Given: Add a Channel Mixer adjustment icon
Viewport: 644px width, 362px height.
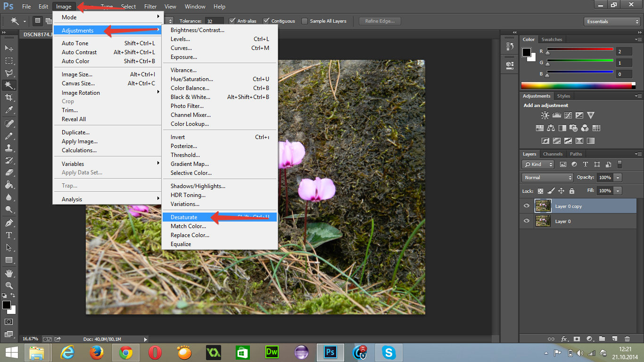Looking at the screenshot, I should point(585,128).
